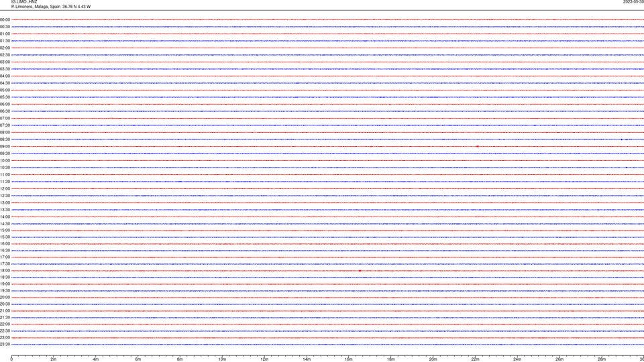Click the '23:00' time row label
644x362 pixels.
tap(5, 338)
